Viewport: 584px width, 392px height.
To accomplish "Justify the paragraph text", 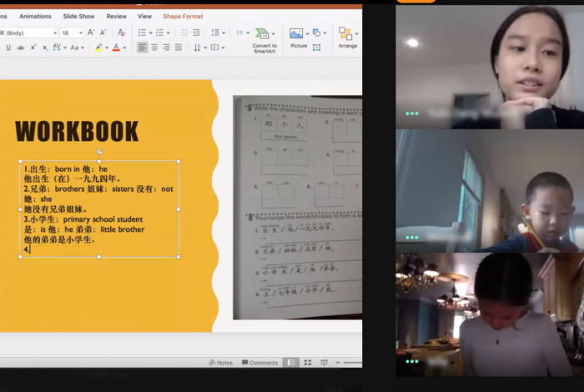I will click(x=179, y=48).
